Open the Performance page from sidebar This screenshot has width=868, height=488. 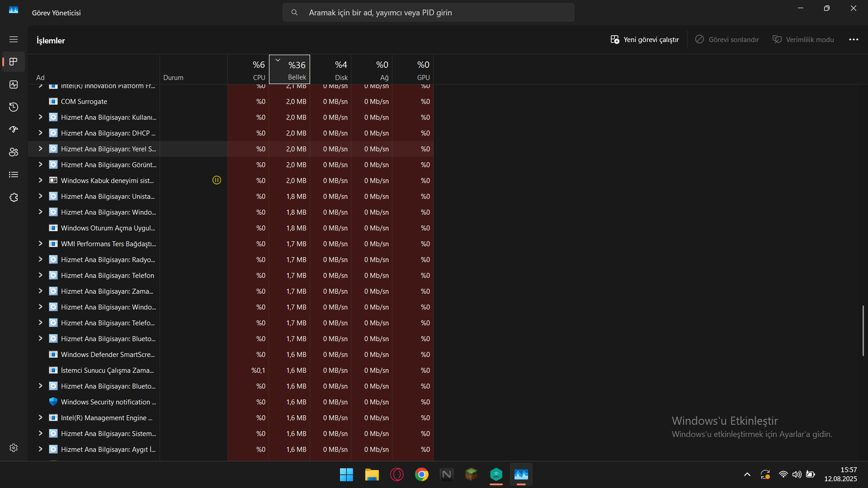click(14, 84)
